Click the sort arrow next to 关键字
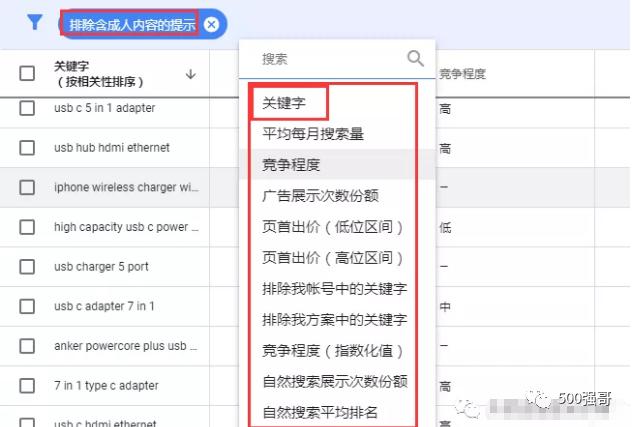The height and width of the screenshot is (427, 632). coord(190,74)
